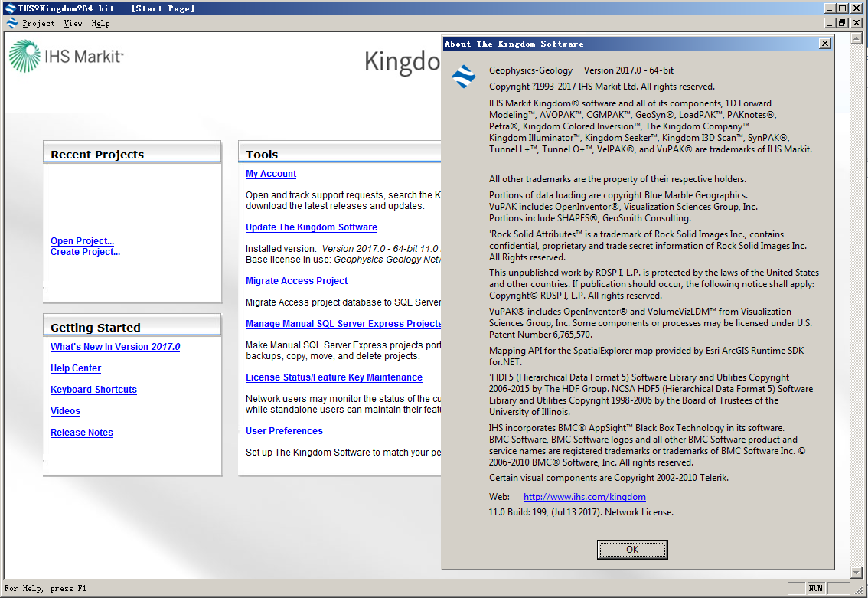Click the Copyright 1993-2017 IHS Markit line

[602, 87]
